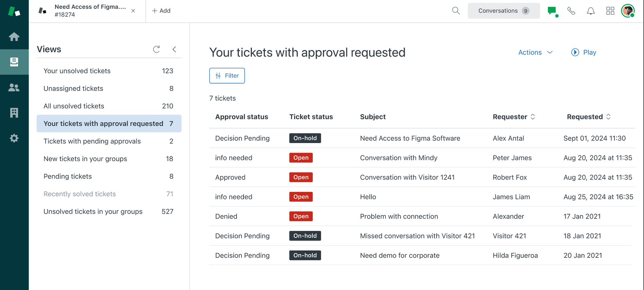Click the Play button to start ticket play
This screenshot has width=644, height=290.
click(583, 52)
